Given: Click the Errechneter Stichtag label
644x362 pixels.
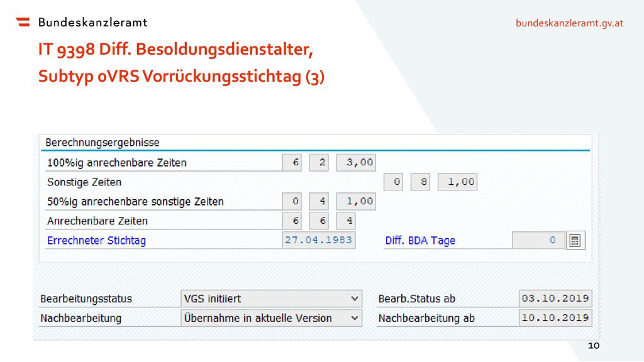Looking at the screenshot, I should point(96,241).
